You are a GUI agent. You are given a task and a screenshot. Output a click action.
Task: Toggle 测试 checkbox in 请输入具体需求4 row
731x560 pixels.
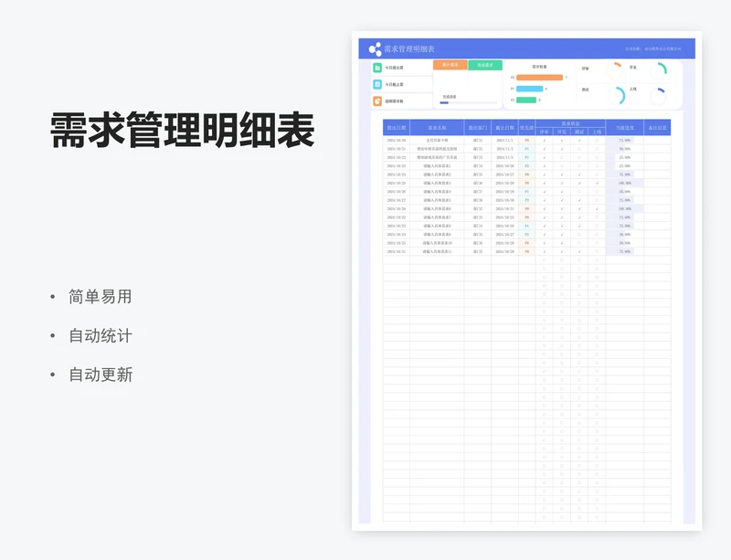coord(579,192)
